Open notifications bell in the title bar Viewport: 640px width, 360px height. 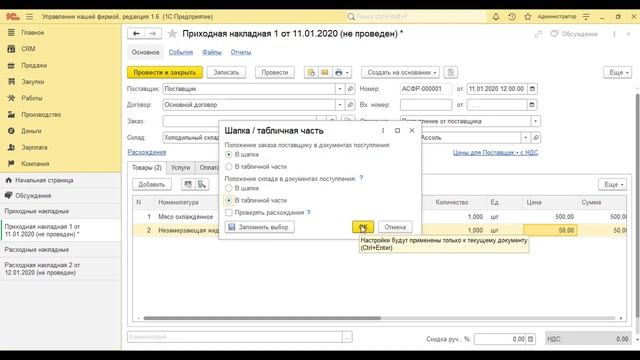[496, 17]
